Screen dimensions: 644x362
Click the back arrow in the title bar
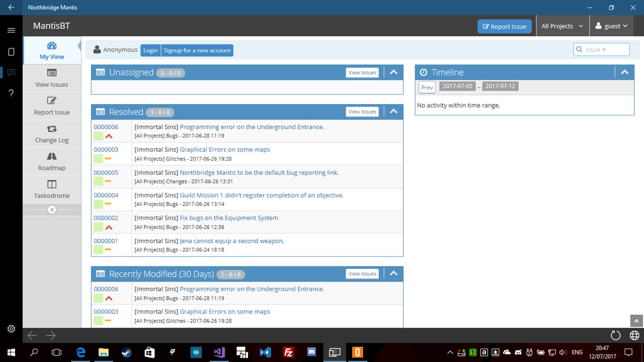click(x=11, y=7)
